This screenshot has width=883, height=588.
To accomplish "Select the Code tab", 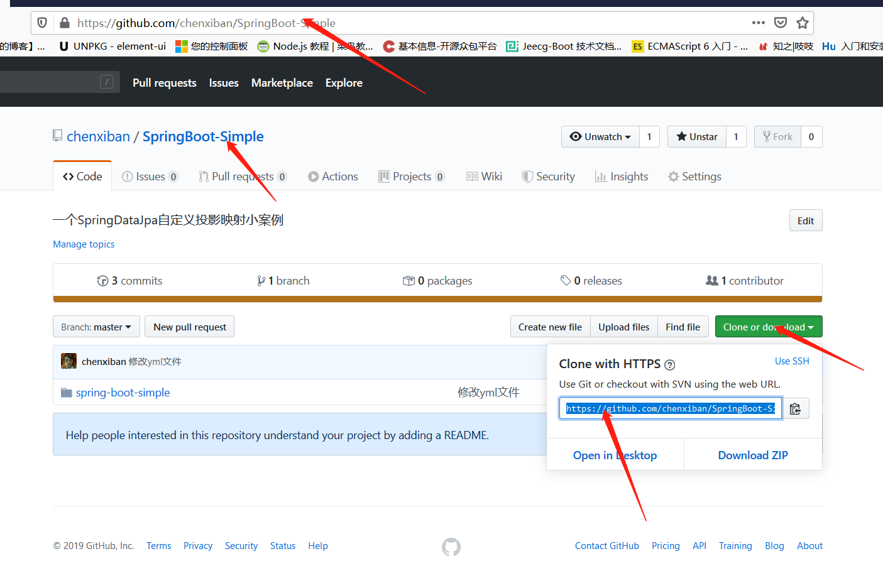I will coord(82,177).
